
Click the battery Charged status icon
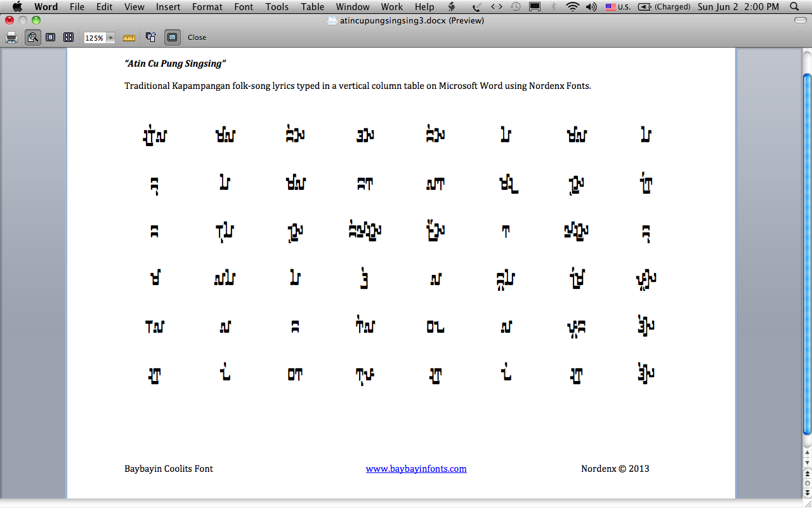pos(664,7)
